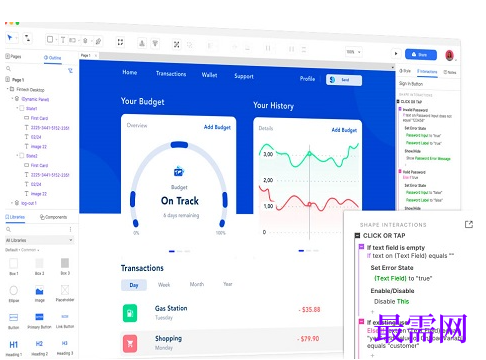486x360 pixels.
Task: Pick the Heading 3 widget
Action: coord(65,347)
